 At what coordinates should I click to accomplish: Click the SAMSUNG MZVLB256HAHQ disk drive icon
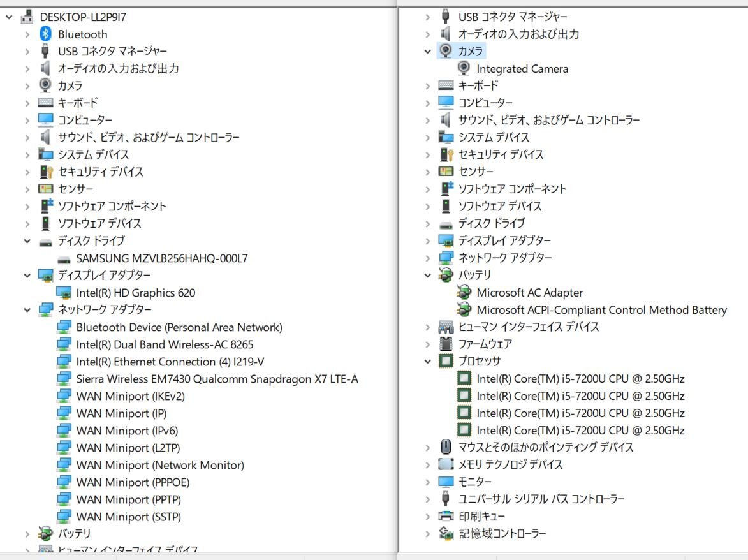click(x=63, y=259)
